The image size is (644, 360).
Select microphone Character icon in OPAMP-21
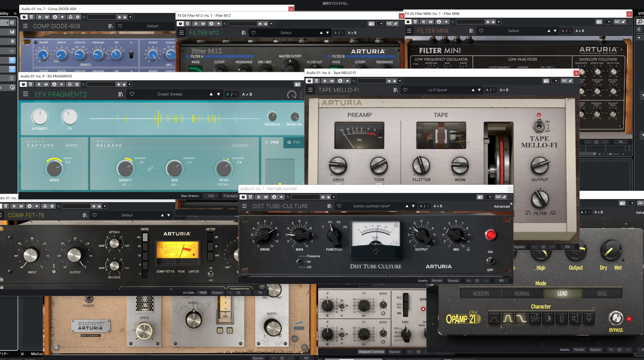coord(589,319)
